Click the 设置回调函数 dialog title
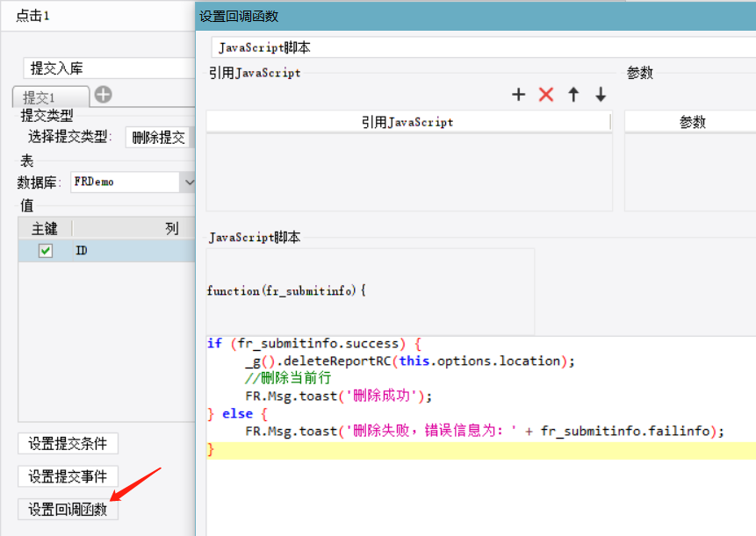The image size is (756, 536). (239, 17)
